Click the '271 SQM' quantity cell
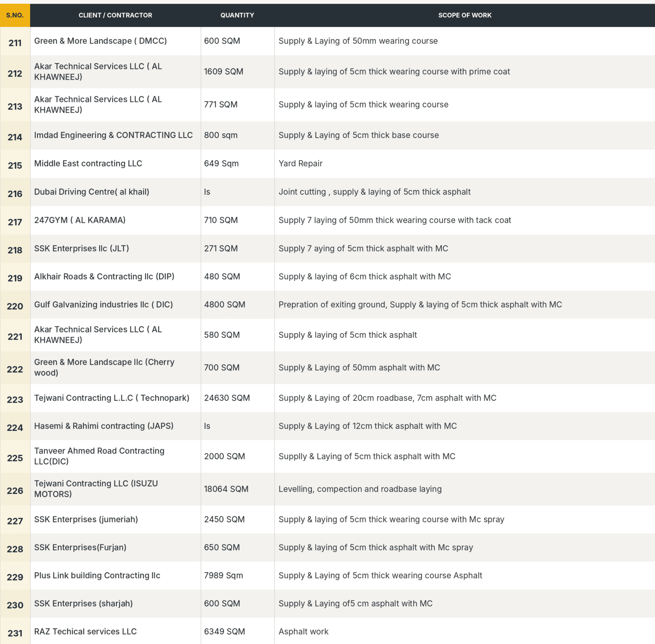 coord(237,248)
